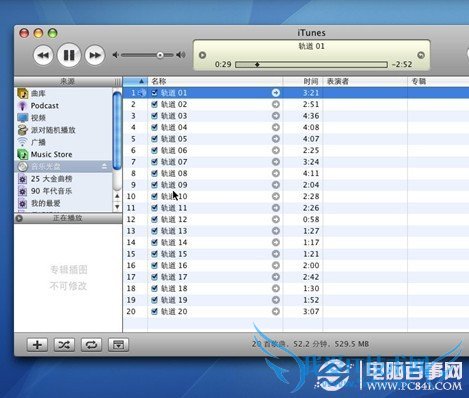Select the 轨道 17 track row

pyautogui.click(x=296, y=277)
